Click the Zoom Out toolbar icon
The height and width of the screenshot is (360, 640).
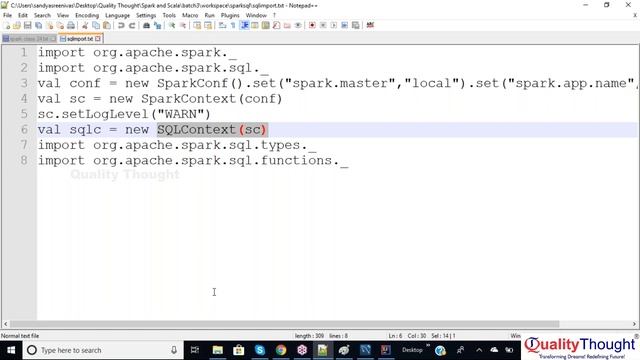pos(183,25)
